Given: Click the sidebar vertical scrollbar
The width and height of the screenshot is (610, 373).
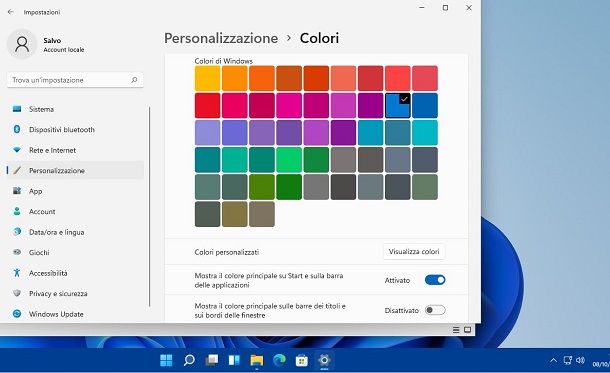Looking at the screenshot, I should pos(149,206).
